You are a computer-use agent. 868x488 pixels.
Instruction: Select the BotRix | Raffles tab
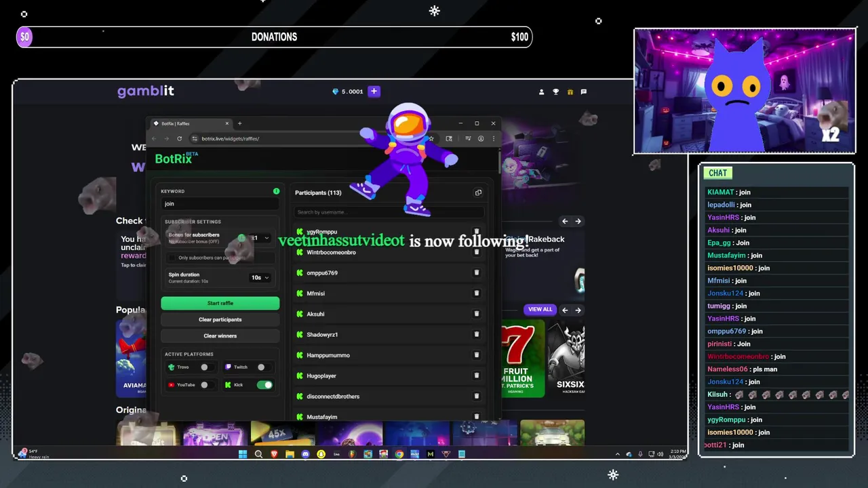(191, 123)
